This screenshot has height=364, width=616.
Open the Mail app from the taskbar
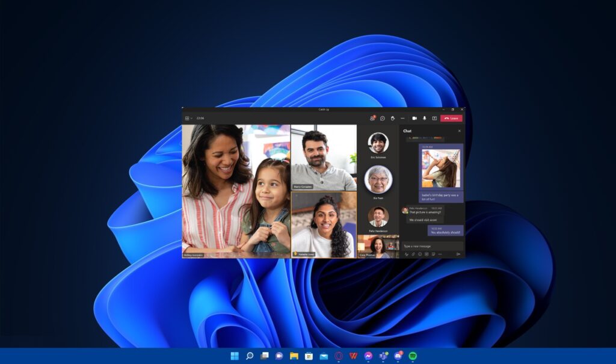point(324,356)
